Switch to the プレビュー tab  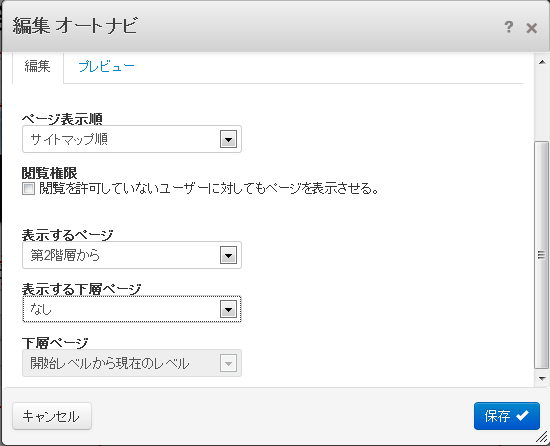pos(106,66)
